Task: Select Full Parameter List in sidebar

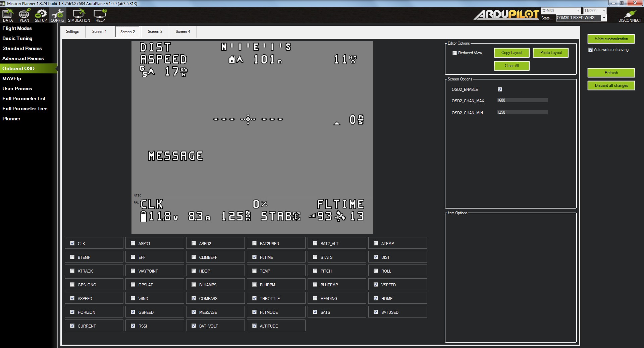Action: click(x=24, y=99)
